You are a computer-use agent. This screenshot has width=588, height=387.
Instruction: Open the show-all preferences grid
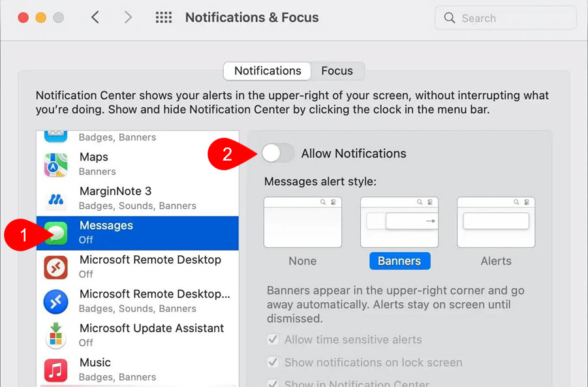[164, 17]
